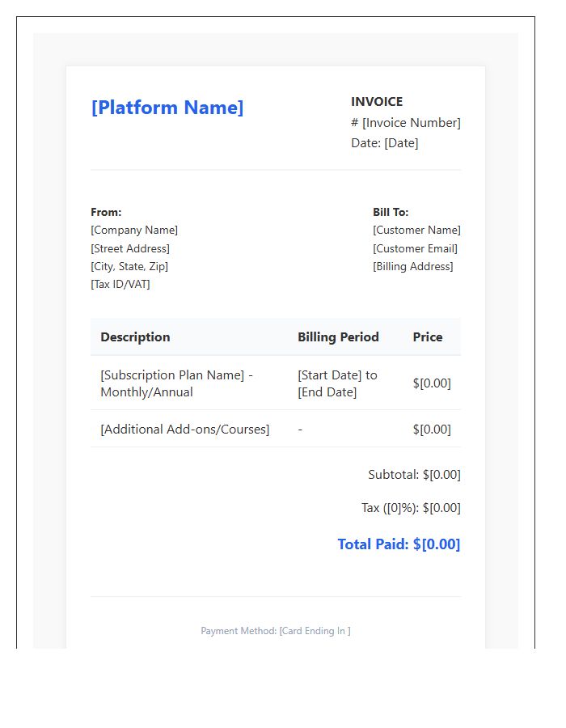Click the Payment Method: [Card Ending In] footer
566x728 pixels.
pyautogui.click(x=276, y=631)
